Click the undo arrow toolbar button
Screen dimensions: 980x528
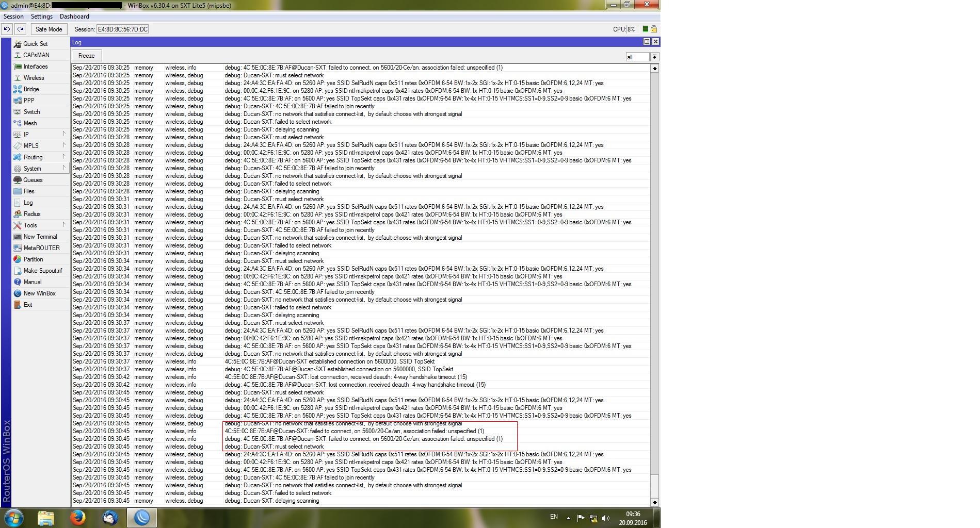[7, 29]
